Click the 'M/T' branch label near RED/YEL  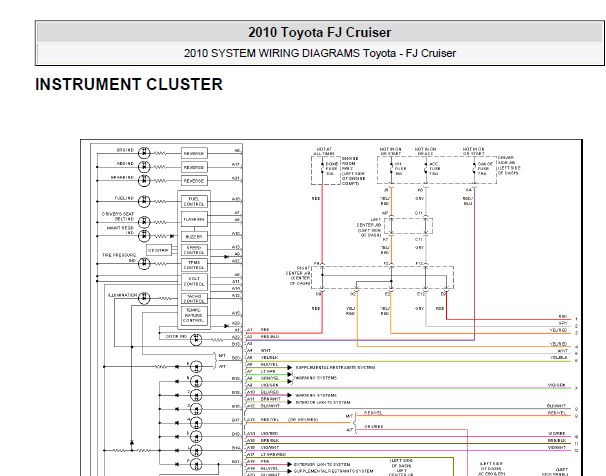tap(349, 416)
